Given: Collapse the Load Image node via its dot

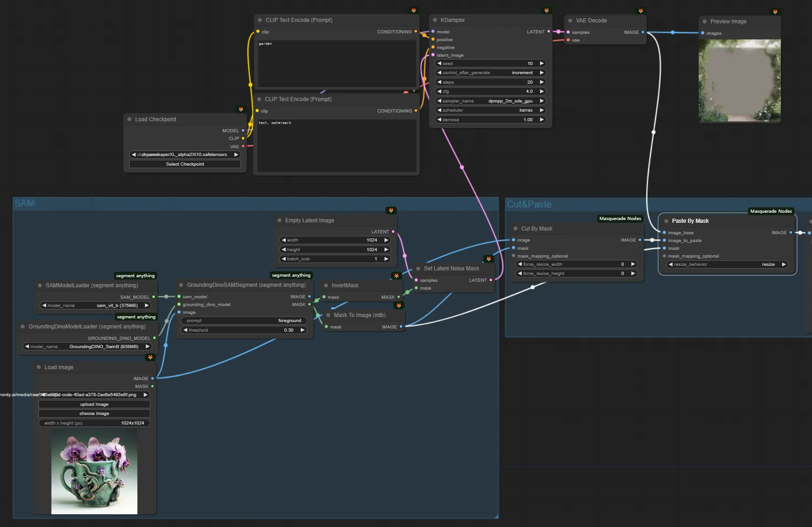Looking at the screenshot, I should coord(38,367).
